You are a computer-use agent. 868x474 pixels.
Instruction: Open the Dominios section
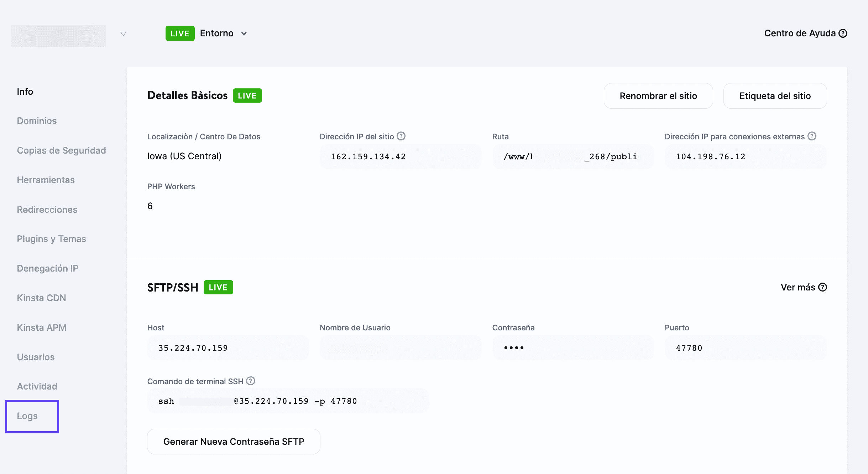point(37,120)
